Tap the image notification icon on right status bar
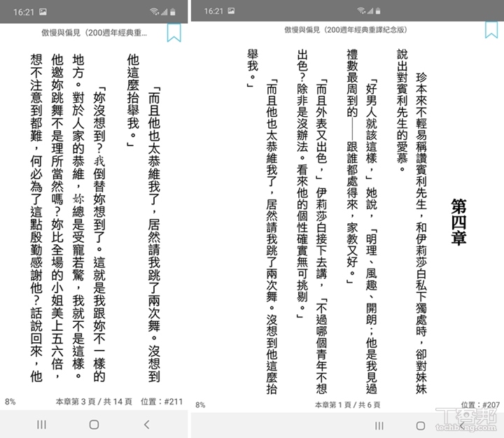The width and height of the screenshot is (504, 438). [x=231, y=11]
